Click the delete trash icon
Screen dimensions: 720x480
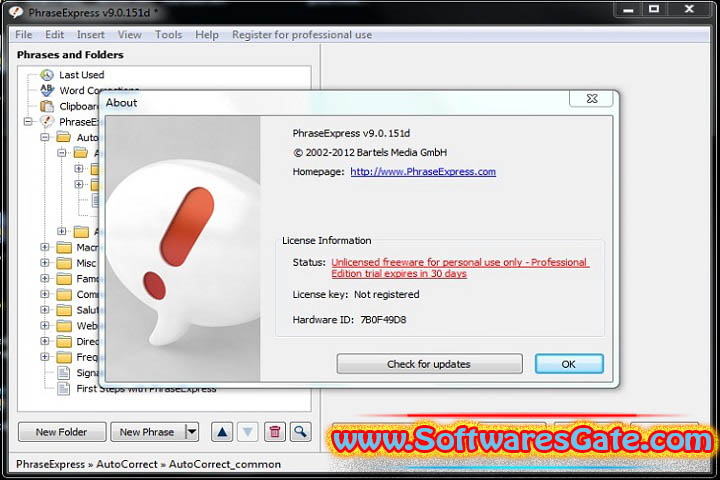pyautogui.click(x=275, y=432)
